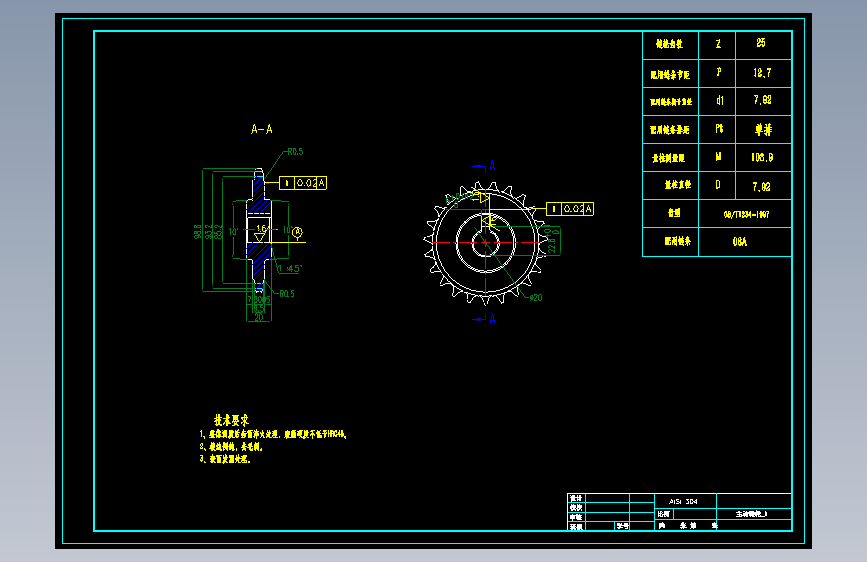Select technical requirement line 2
The width and height of the screenshot is (867, 562).
coord(231,447)
